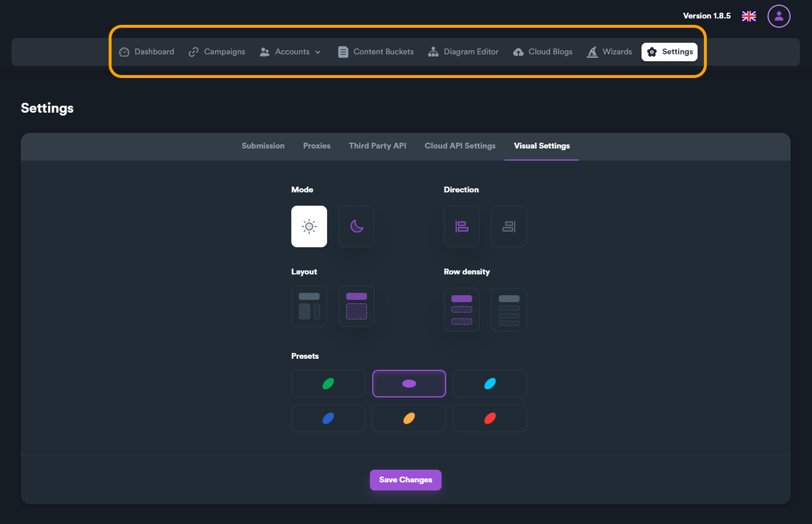
Task: Choose right-to-left direction icon
Action: click(509, 226)
